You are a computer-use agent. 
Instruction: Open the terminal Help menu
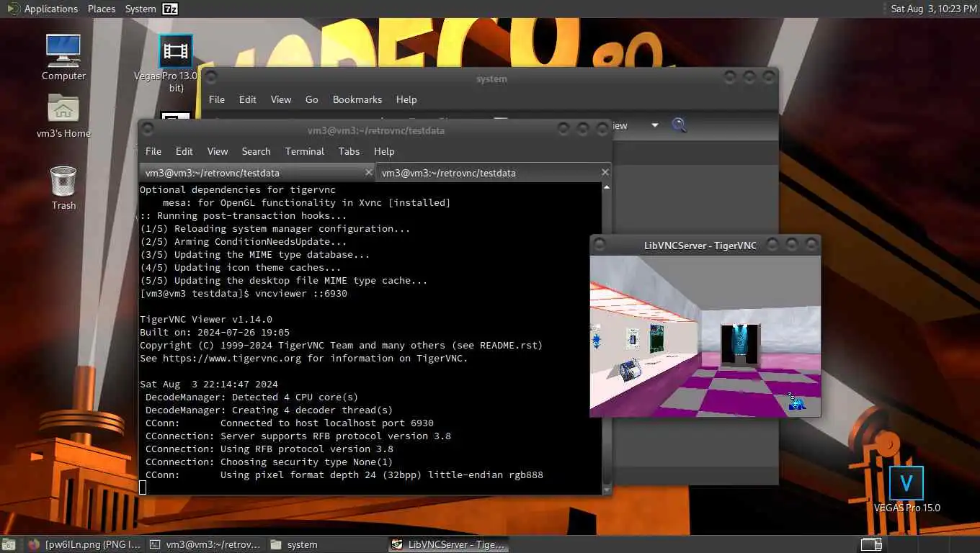click(384, 151)
